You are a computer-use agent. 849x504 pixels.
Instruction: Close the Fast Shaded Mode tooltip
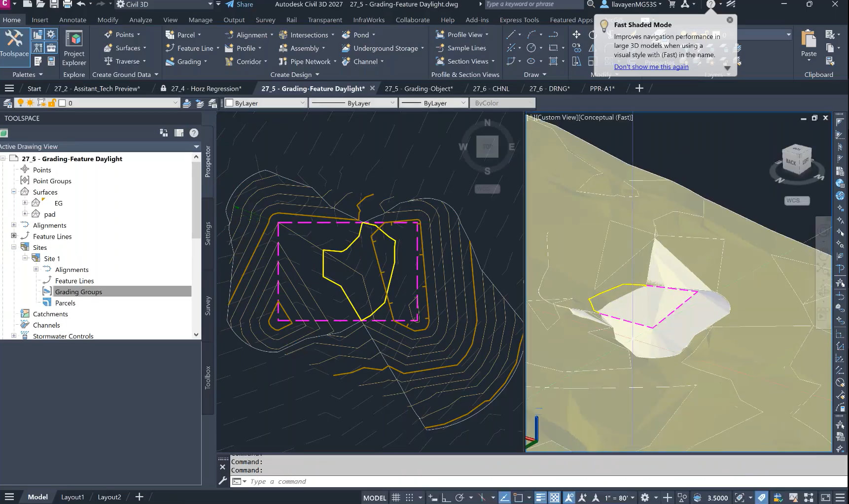(730, 20)
